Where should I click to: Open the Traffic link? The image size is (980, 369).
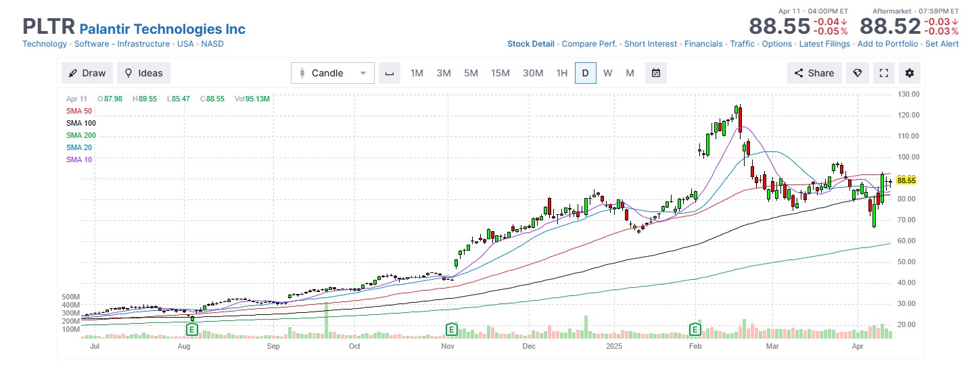742,44
